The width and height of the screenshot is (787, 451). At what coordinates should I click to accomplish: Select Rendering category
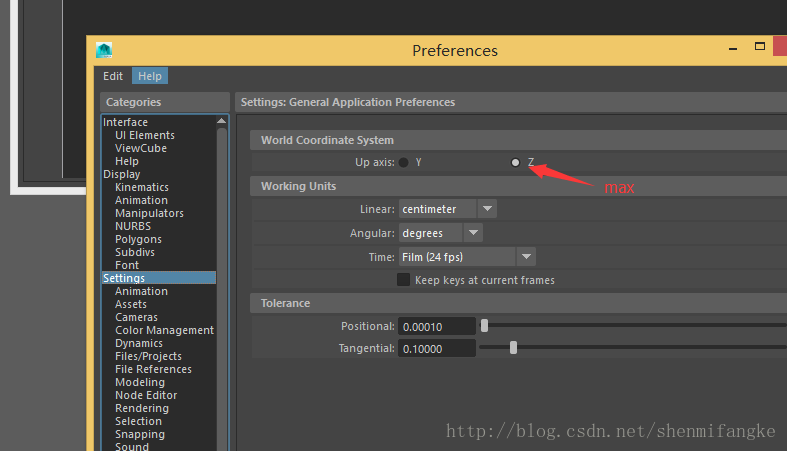[142, 408]
